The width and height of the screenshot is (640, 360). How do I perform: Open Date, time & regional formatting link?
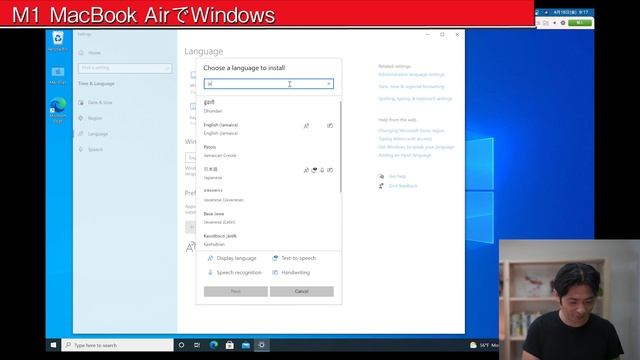pos(411,87)
